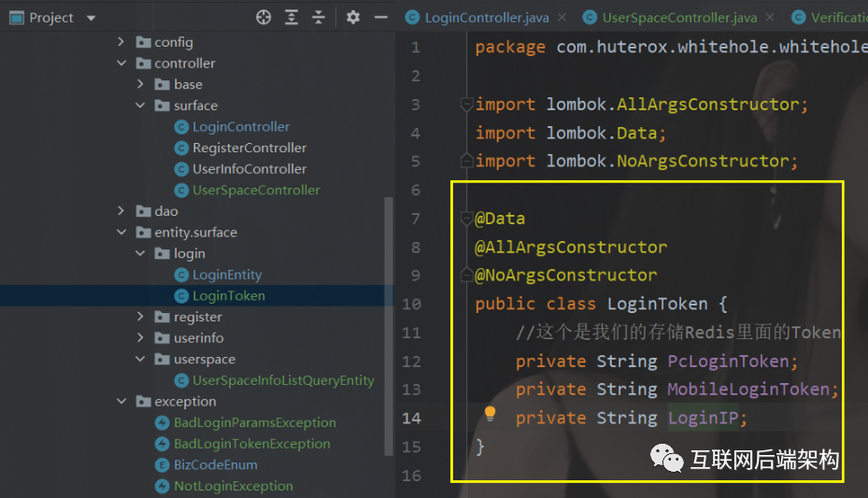Viewport: 868px width, 498px height.
Task: Select UserSpaceController class icon in tree
Action: [x=181, y=191]
